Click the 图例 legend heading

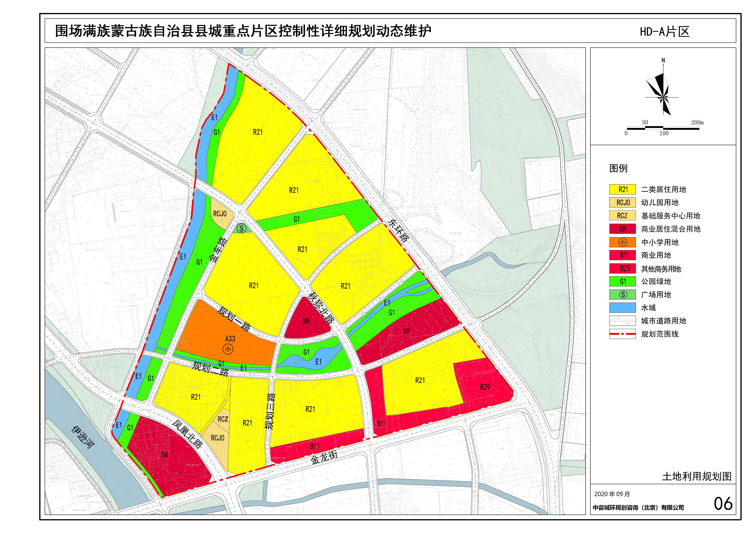click(x=618, y=168)
